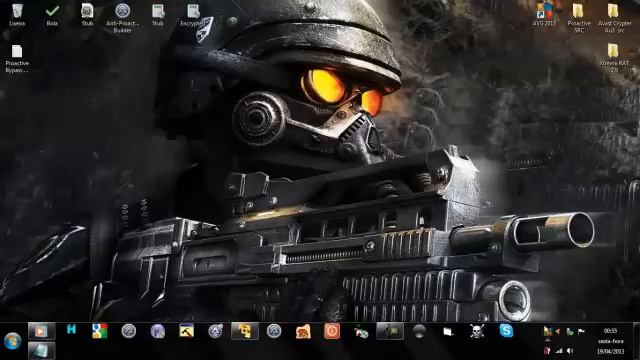Switch to the dark thumbnail taskbar window
The height and width of the screenshot is (360, 640).
(390, 331)
